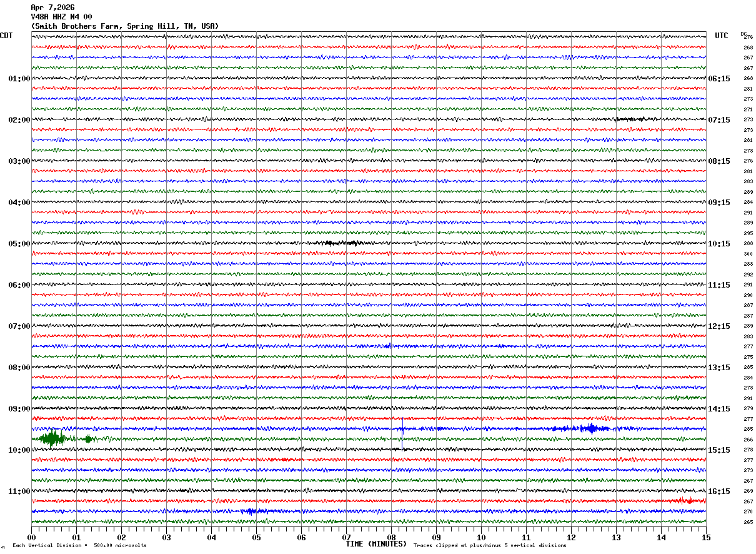Click the location '(Smith Brothers Farm, Spring Hill, TN, USA)'
756x554 pixels.
pyautogui.click(x=125, y=26)
